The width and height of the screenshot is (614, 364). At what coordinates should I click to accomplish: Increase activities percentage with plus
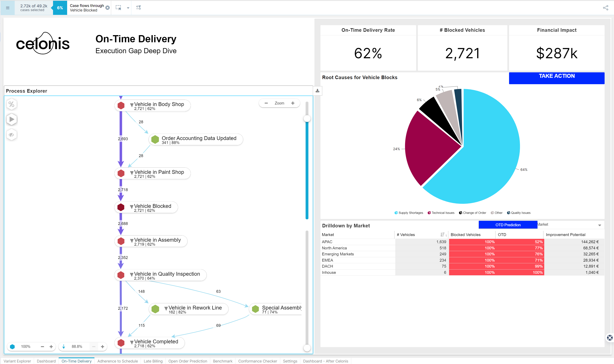click(x=51, y=347)
